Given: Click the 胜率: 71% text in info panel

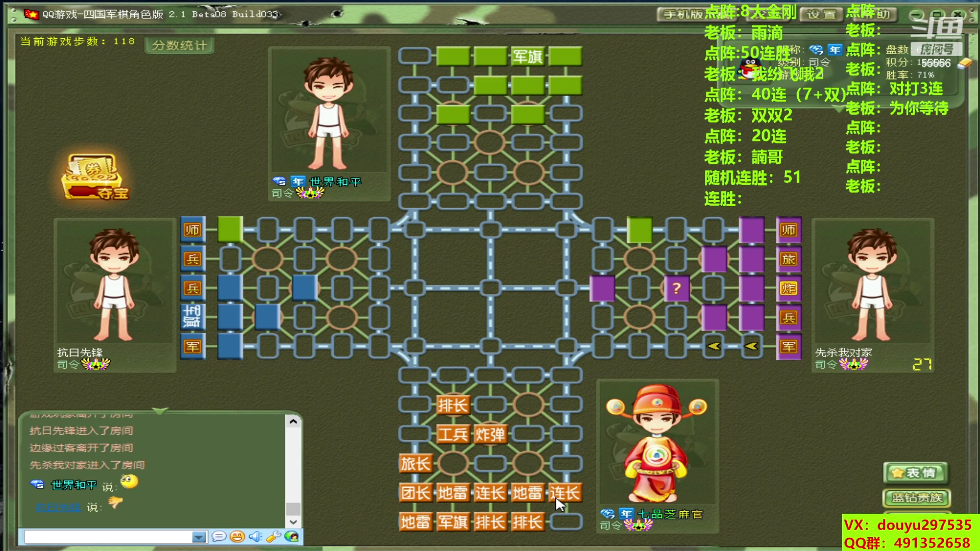Looking at the screenshot, I should pyautogui.click(x=910, y=75).
